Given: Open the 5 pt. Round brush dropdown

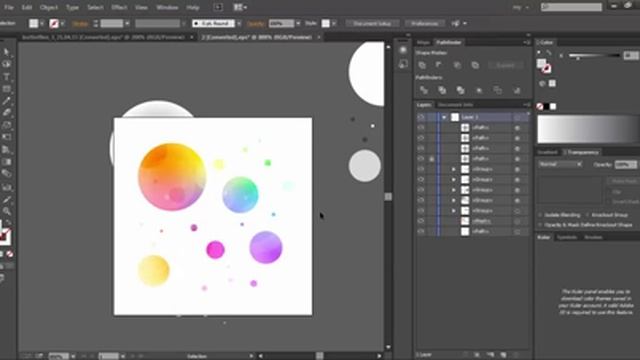Looking at the screenshot, I should coord(239,24).
